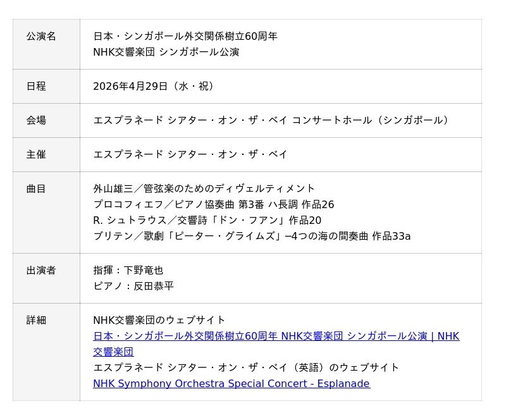Viewport: 506px width, 420px height.
Task: Click the 公演名 row header cell
Action: point(41,37)
